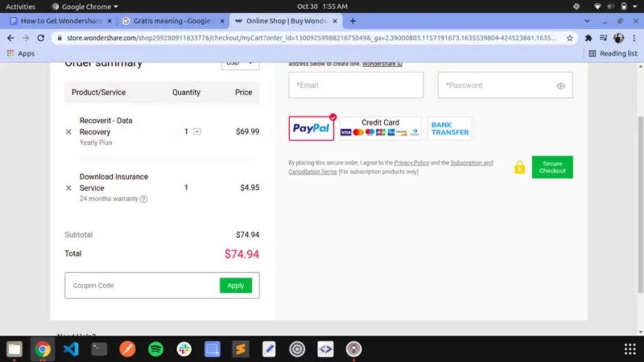
Task: Open the Privacy Policy link
Action: coord(412,162)
